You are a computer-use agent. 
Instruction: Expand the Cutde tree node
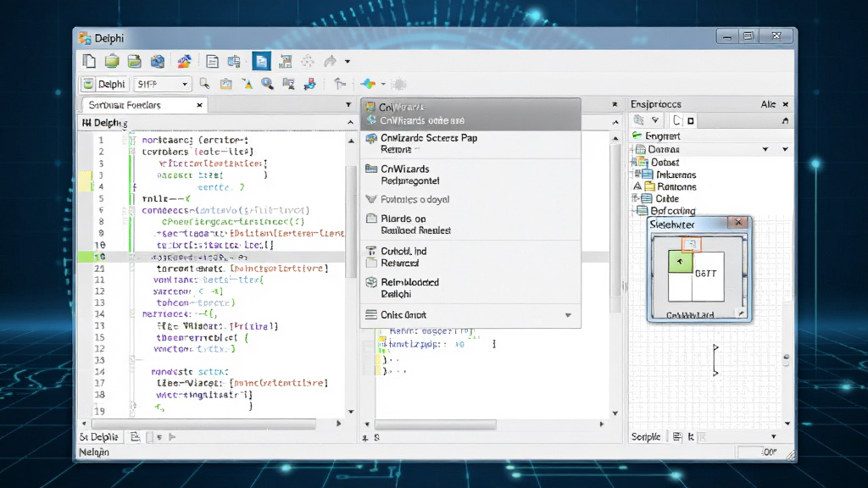[x=635, y=198]
